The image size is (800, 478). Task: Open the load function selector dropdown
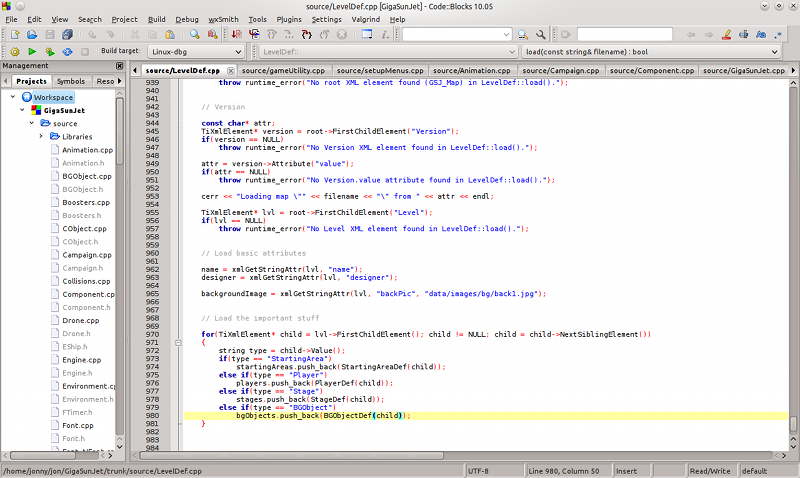650,51
